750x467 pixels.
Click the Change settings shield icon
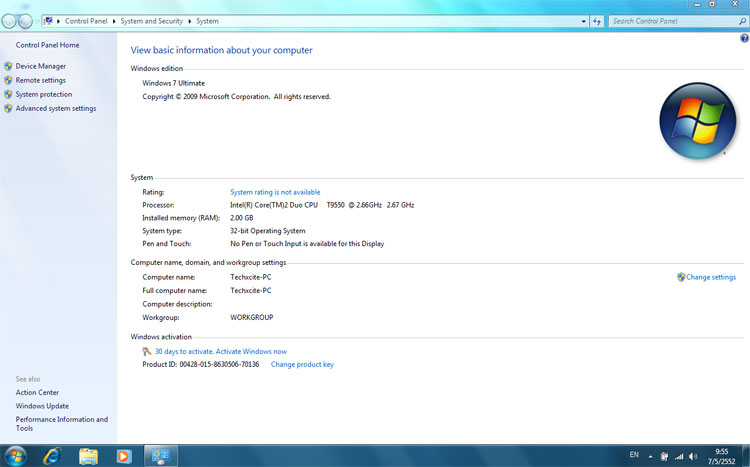pos(681,277)
